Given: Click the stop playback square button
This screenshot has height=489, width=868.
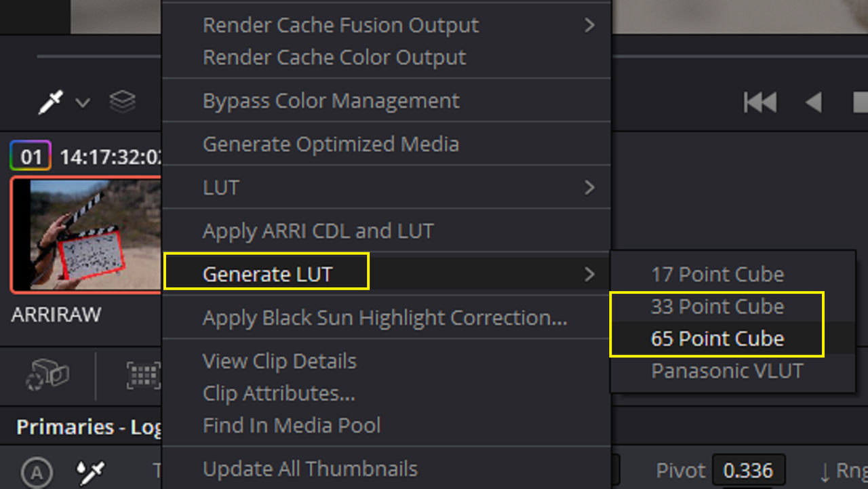Looking at the screenshot, I should [x=860, y=102].
